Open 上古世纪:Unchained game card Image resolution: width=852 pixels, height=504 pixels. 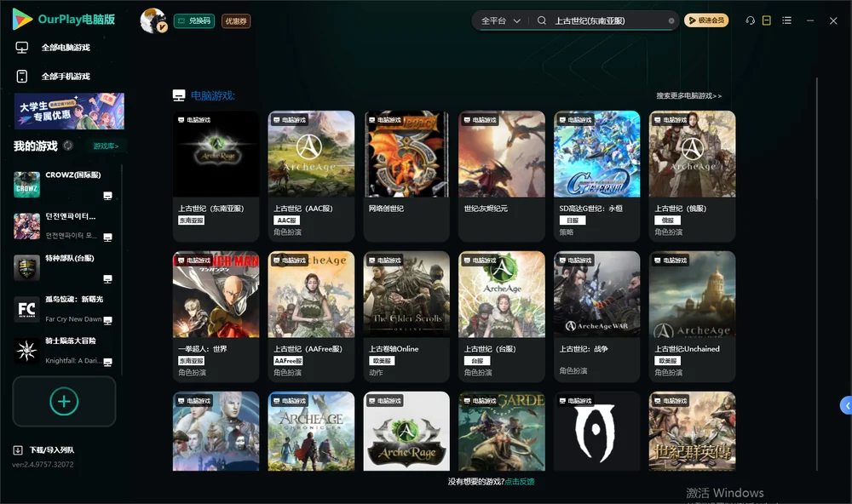692,317
